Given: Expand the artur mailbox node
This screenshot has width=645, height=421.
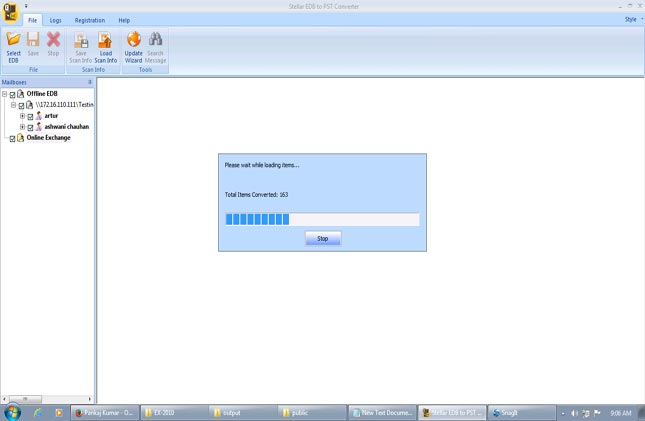Looking at the screenshot, I should pyautogui.click(x=23, y=116).
